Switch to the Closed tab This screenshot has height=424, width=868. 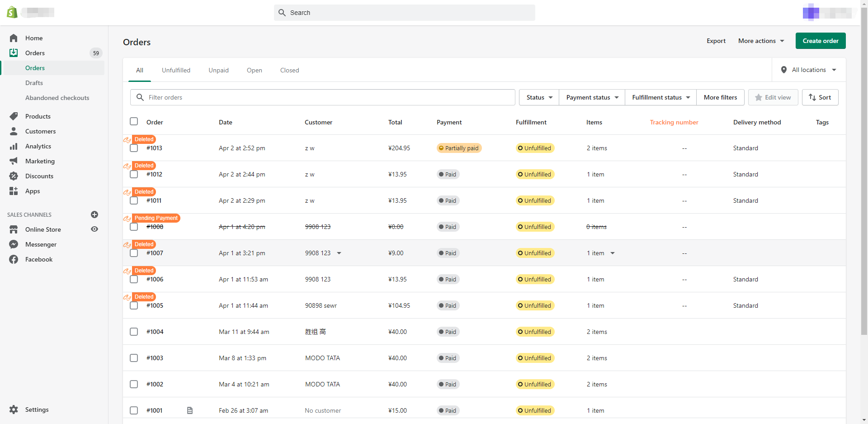pyautogui.click(x=289, y=70)
